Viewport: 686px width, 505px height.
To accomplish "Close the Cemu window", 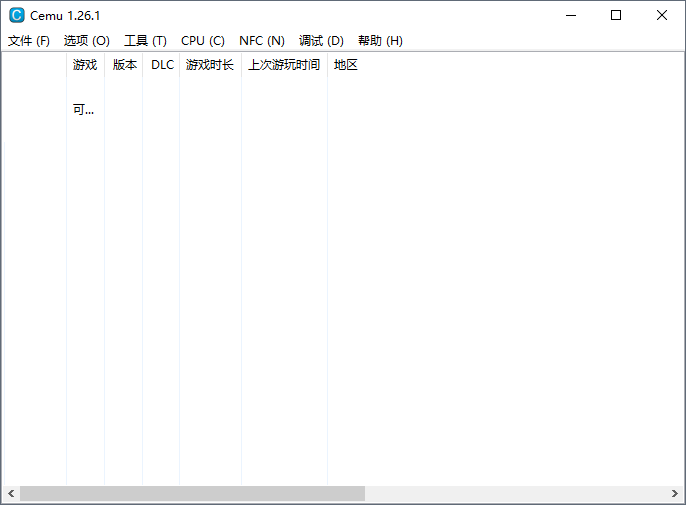I will pos(662,15).
